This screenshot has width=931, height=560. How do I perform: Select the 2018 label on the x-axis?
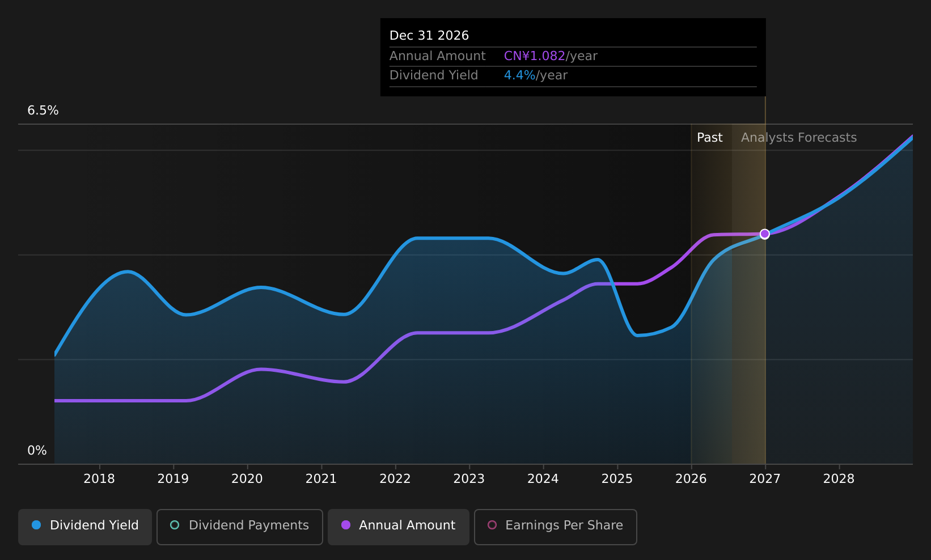click(99, 479)
